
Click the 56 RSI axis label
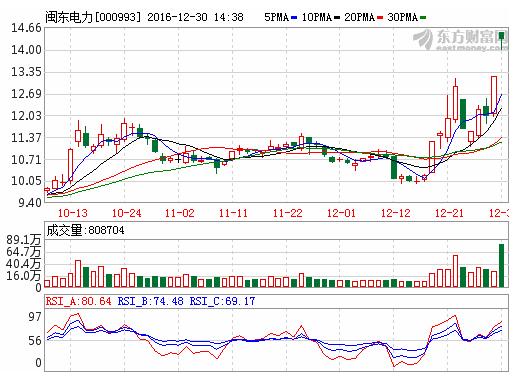coord(35,341)
